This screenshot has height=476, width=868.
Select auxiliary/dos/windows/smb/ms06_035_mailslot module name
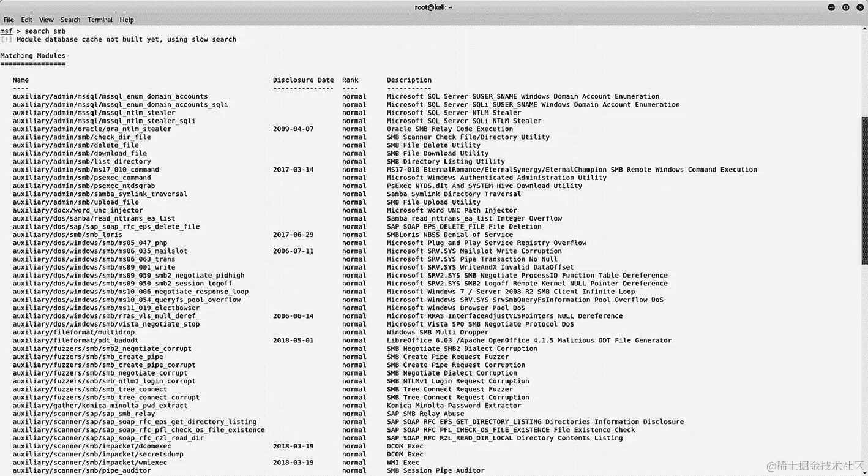coord(100,251)
